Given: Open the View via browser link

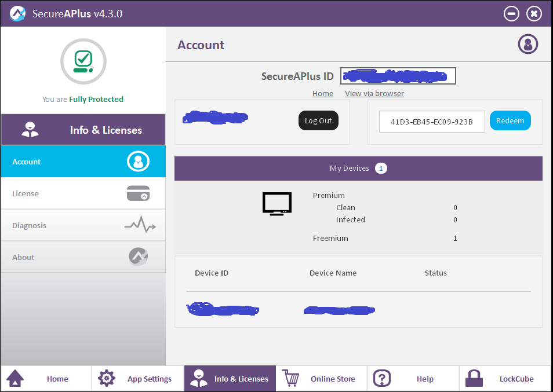Looking at the screenshot, I should pos(374,93).
